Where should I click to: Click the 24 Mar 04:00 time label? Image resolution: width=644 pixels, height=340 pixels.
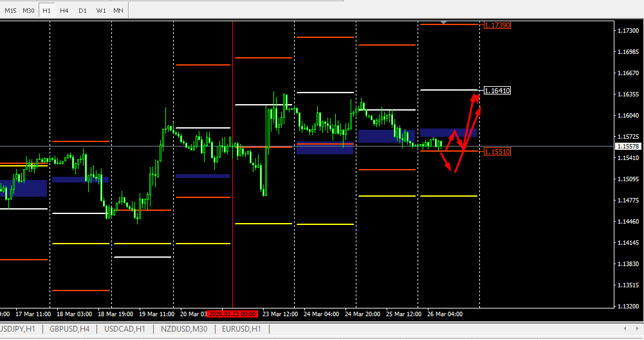321,314
